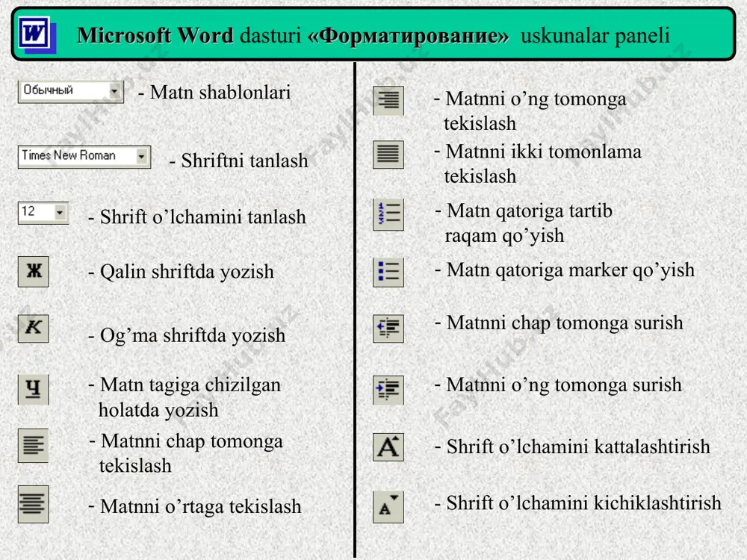Click the increase indent icon

pos(388,390)
